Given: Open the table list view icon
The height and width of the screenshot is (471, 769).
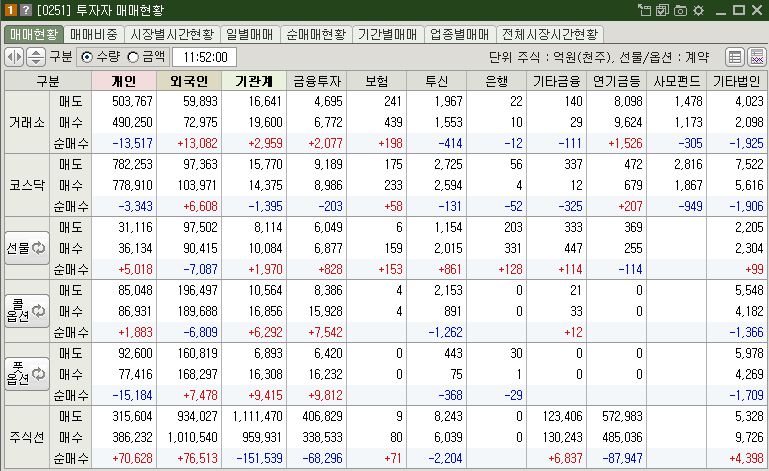Looking at the screenshot, I should coord(735,57).
